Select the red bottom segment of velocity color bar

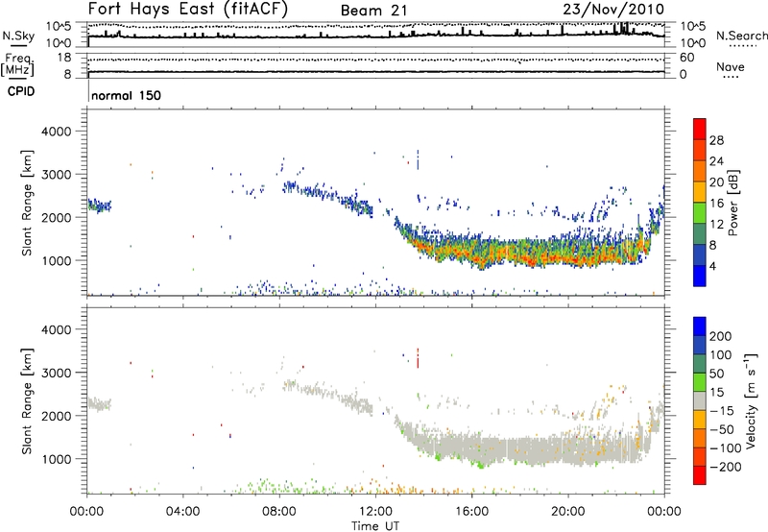700,475
